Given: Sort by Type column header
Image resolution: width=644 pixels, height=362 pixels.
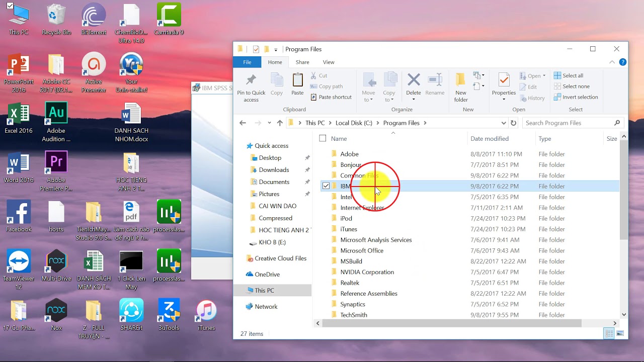Looking at the screenshot, I should (x=545, y=139).
